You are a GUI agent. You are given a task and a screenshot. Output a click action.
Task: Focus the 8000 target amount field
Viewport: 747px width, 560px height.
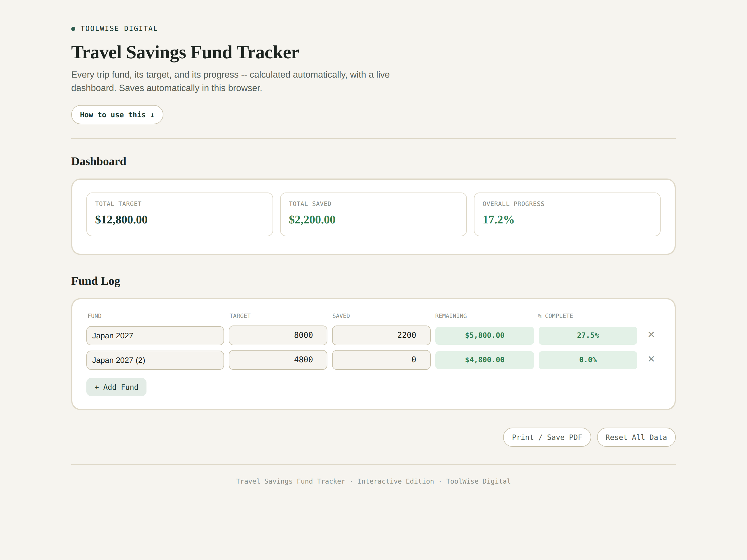pyautogui.click(x=278, y=335)
